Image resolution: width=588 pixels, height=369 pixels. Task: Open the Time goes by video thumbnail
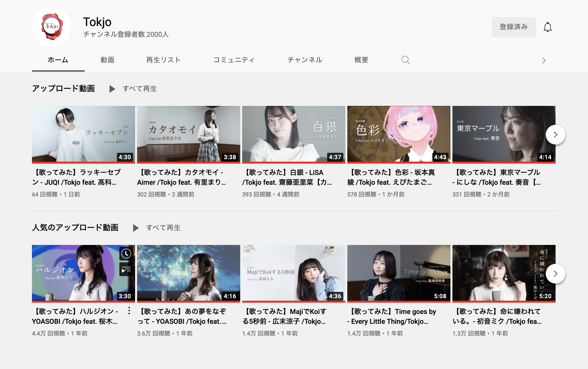click(x=399, y=273)
